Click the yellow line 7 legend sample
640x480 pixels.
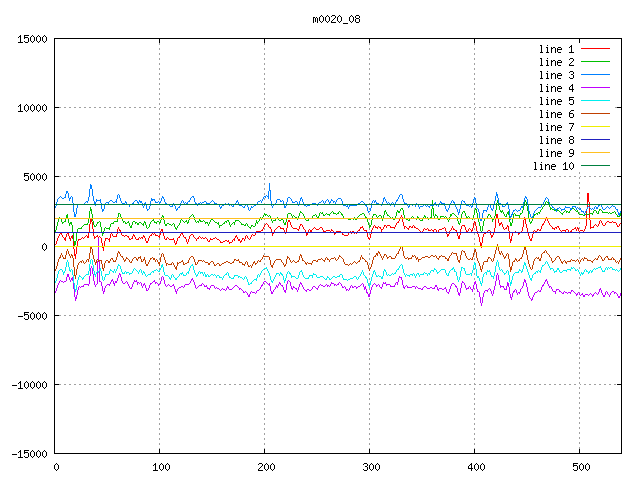pos(596,127)
